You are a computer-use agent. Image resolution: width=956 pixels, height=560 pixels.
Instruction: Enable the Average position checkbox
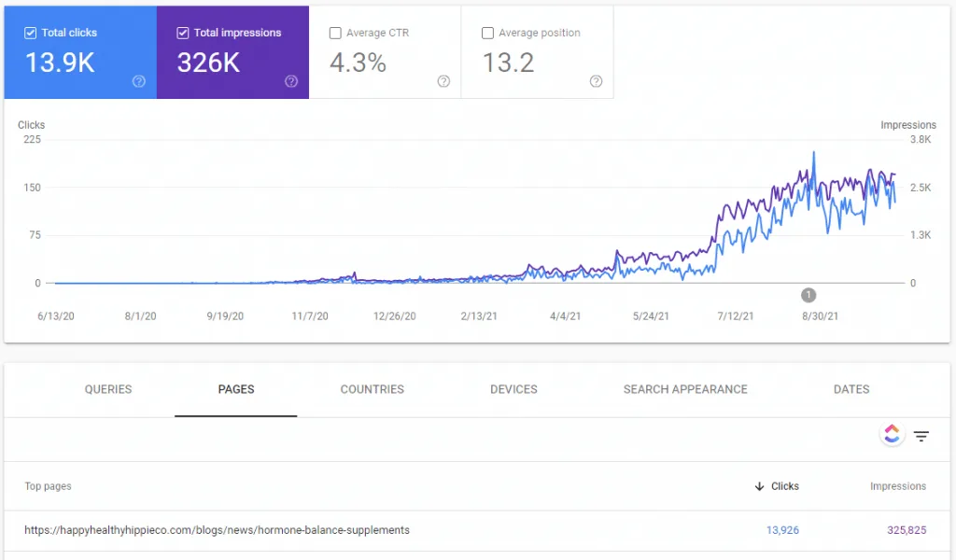pyautogui.click(x=487, y=33)
